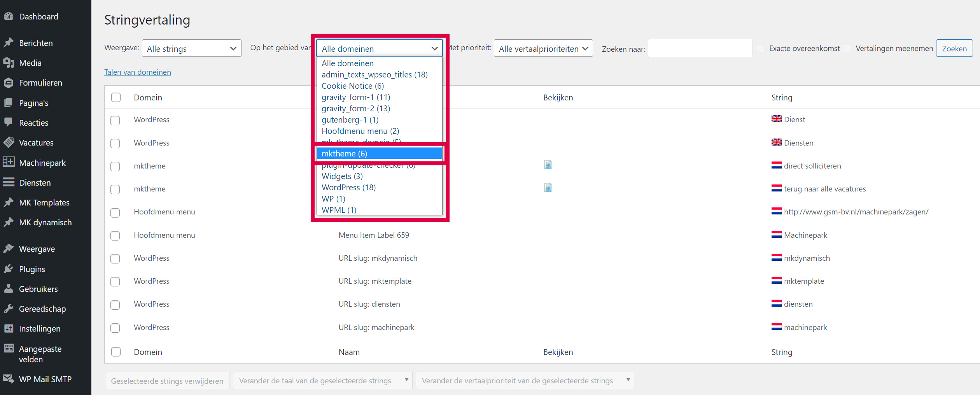Click the MK dynamisch pin icon

tap(9, 222)
